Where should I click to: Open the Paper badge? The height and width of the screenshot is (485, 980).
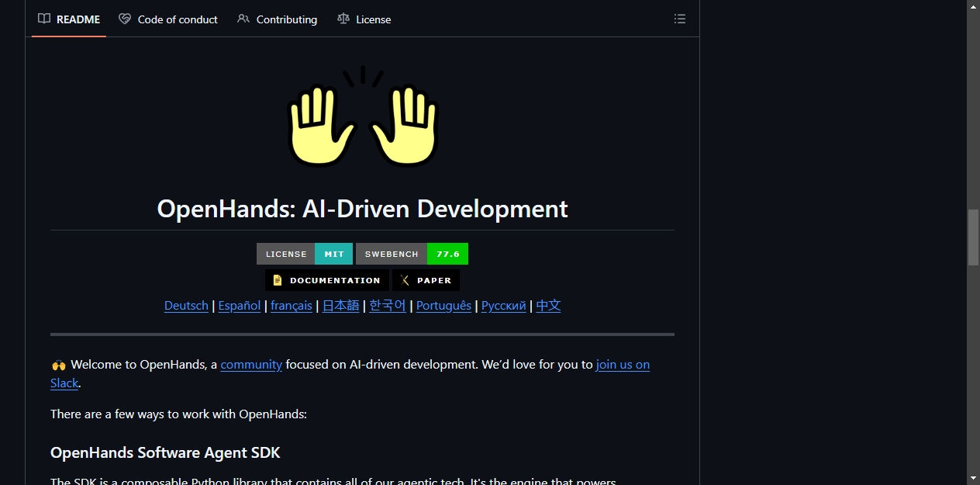pyautogui.click(x=426, y=280)
